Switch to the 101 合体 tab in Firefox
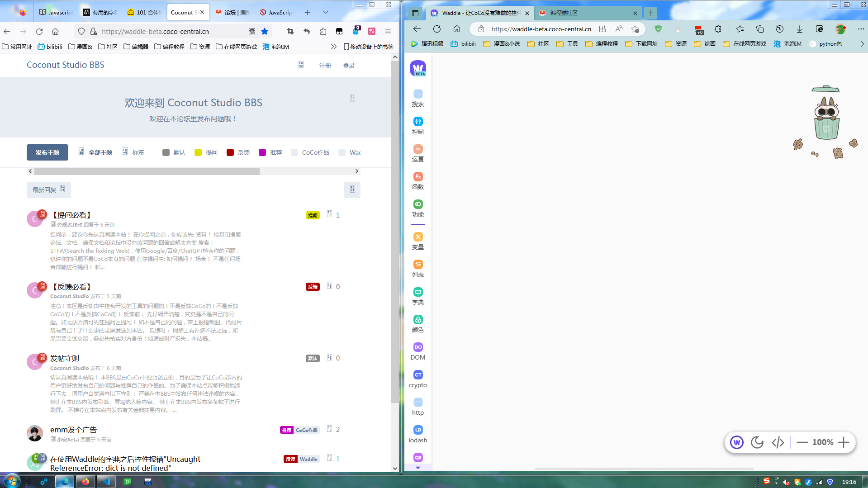Image resolution: width=868 pixels, height=488 pixels. pyautogui.click(x=144, y=12)
